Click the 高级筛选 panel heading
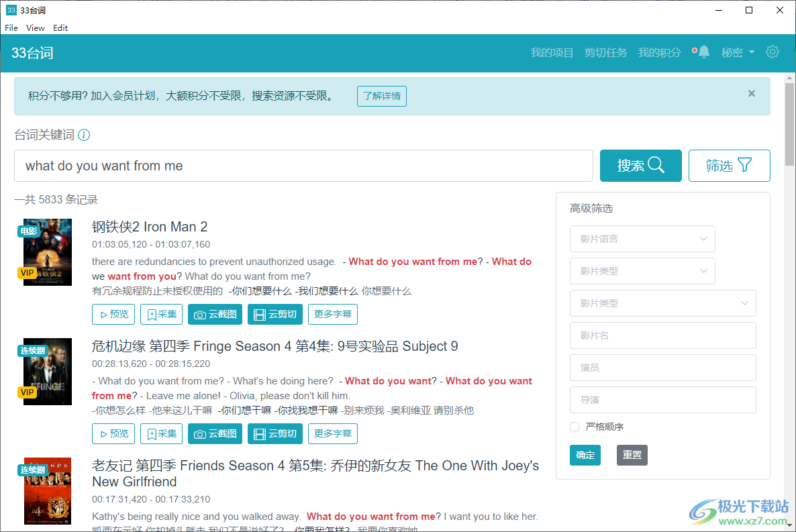 [591, 208]
